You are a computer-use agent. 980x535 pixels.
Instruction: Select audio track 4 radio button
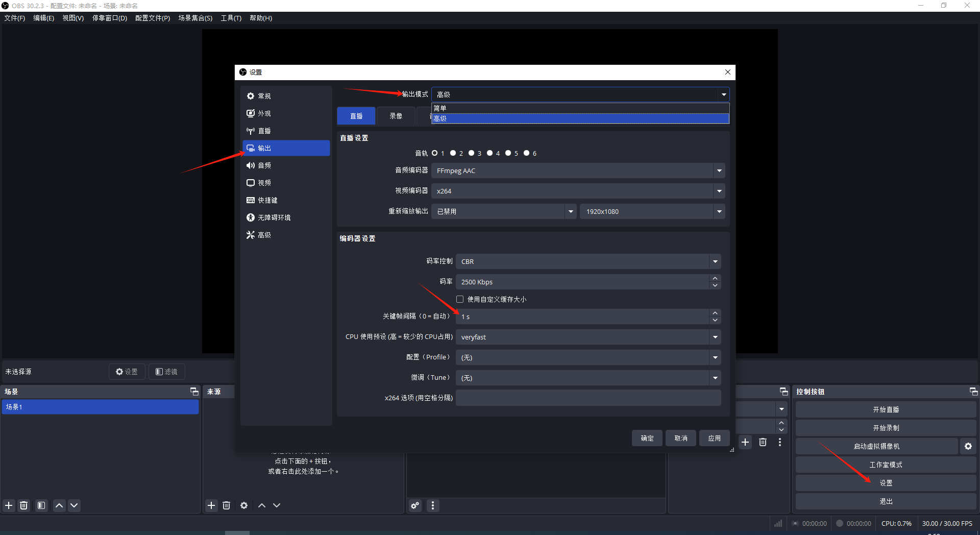[x=490, y=153]
